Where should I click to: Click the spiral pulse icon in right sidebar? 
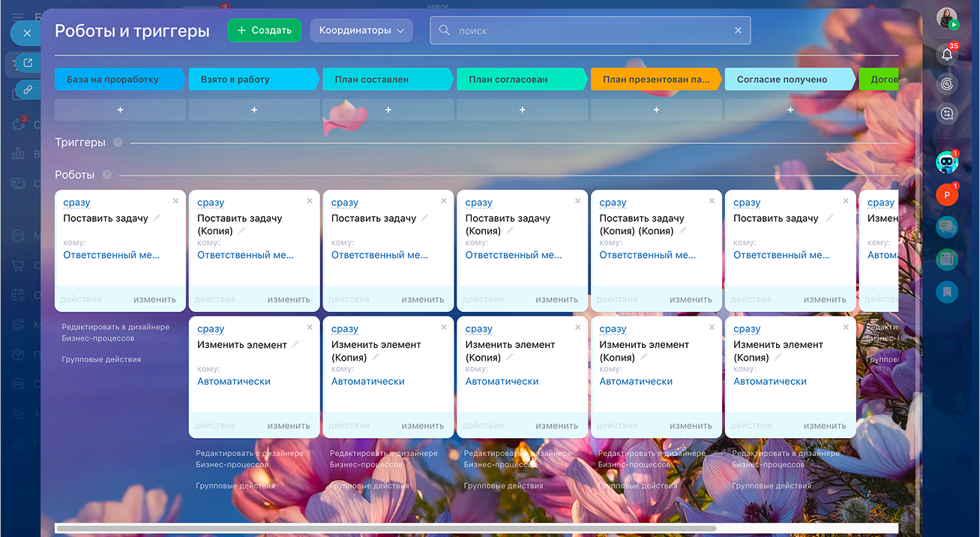(x=947, y=84)
